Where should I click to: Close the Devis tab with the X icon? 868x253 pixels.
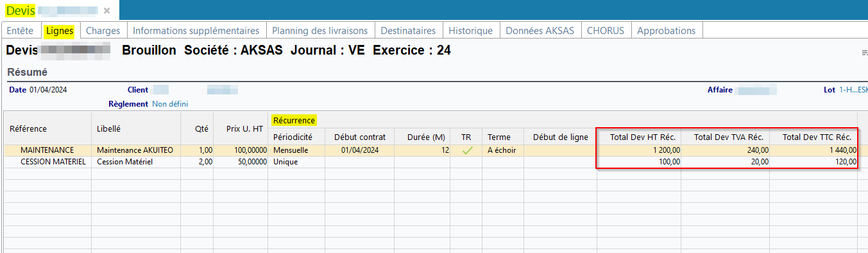click(107, 10)
